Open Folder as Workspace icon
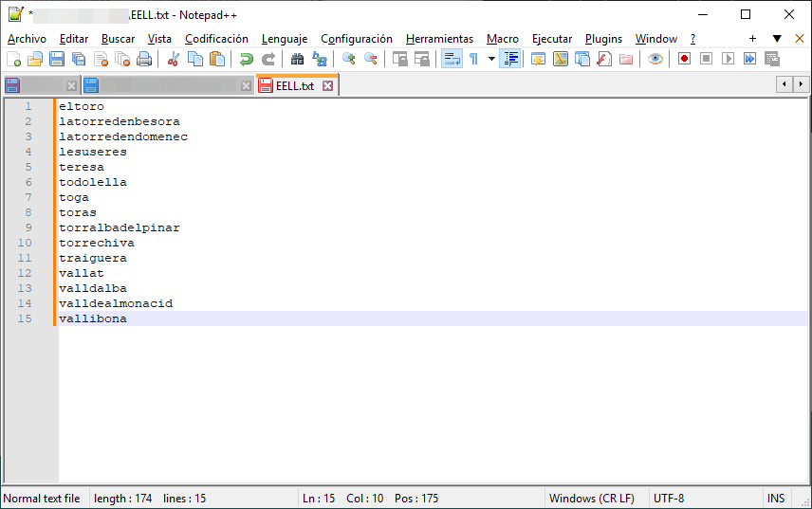 tap(626, 59)
